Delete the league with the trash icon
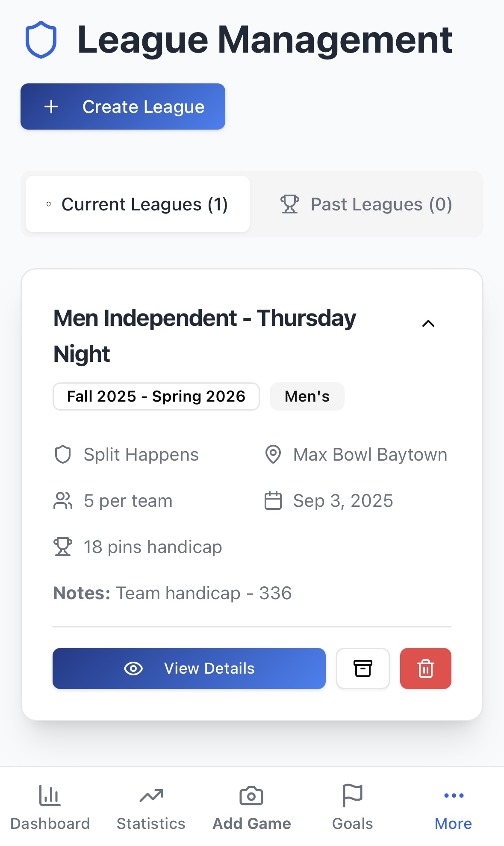This screenshot has width=504, height=846. (x=425, y=668)
